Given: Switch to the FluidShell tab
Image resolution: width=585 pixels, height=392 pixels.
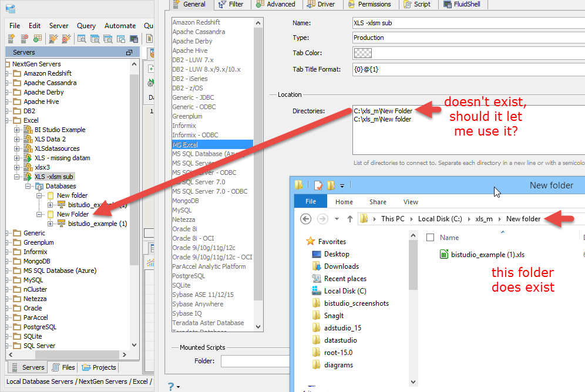Looking at the screenshot, I should click(x=462, y=5).
